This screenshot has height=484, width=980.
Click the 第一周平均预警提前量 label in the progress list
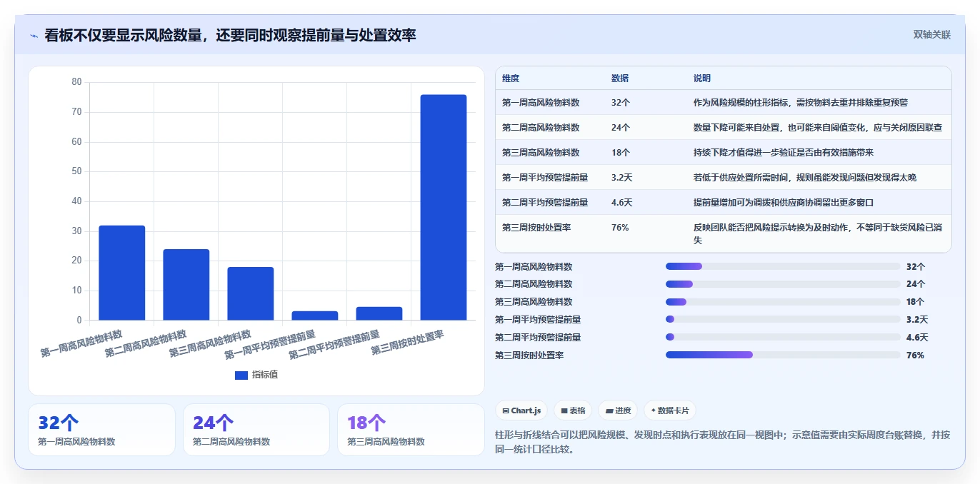click(x=538, y=320)
